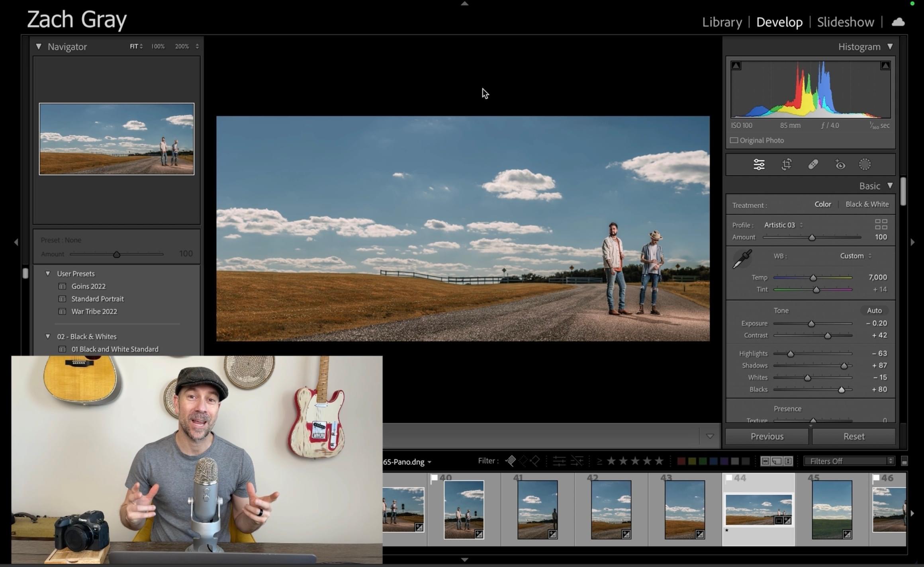Select filmstrip thumbnail number 41
This screenshot has height=567, width=924.
coord(537,509)
